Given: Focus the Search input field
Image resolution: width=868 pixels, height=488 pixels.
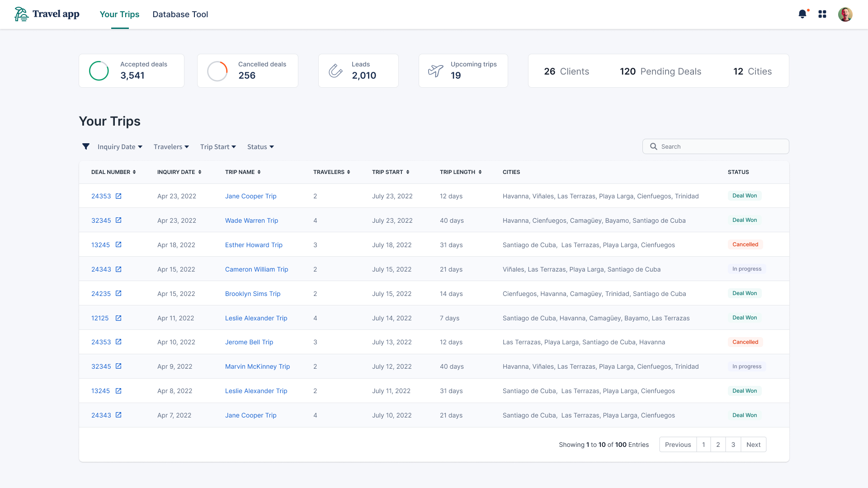Looking at the screenshot, I should click(716, 146).
